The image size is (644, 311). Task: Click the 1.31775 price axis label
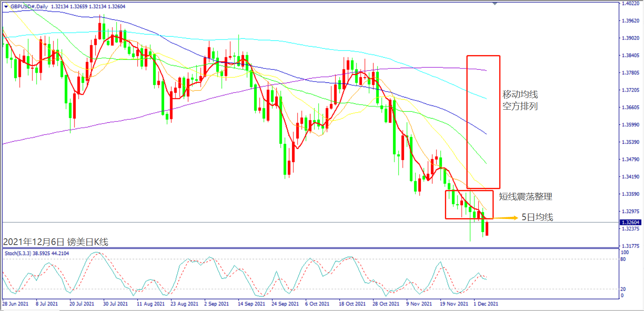point(631,246)
